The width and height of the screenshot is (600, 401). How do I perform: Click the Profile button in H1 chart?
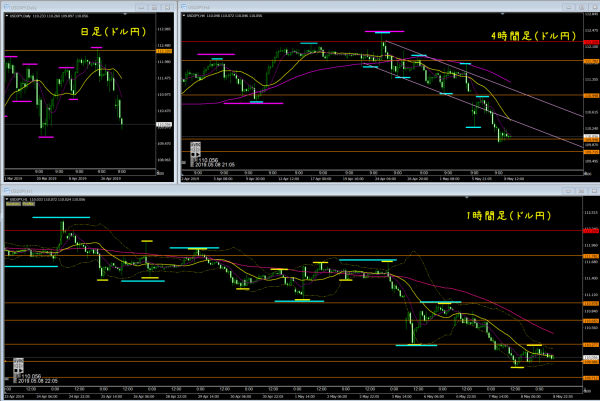click(x=28, y=204)
